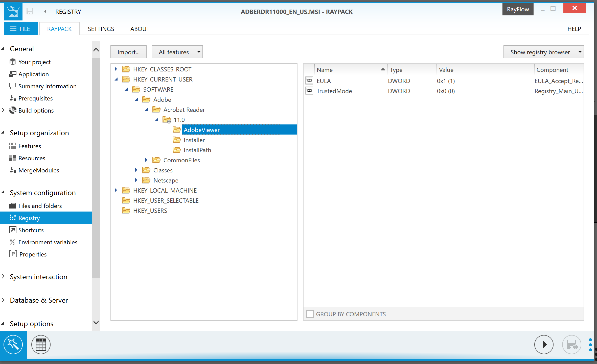Click the Resources tiles icon

[x=13, y=158]
